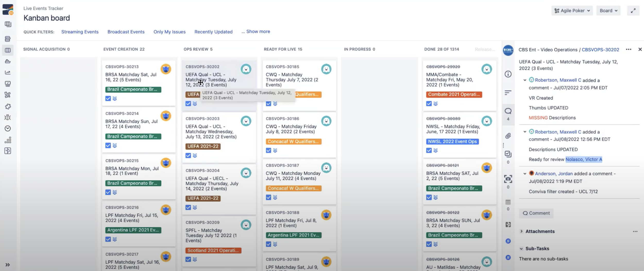Collapse the Jul/07 Robertson comment
Screen dimensions: 644x271
coord(525,80)
